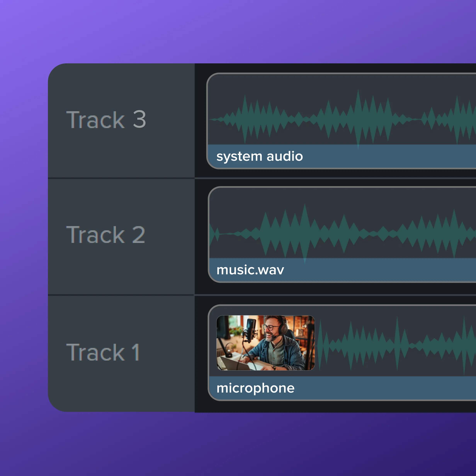Click the microphone clip video thumbnail
The height and width of the screenshot is (476, 476).
(265, 343)
